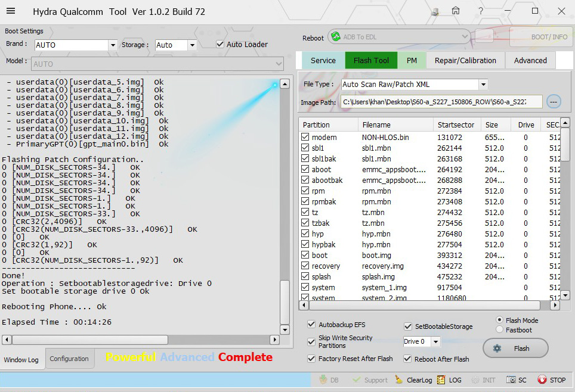Click the INIT icon
575x392 pixels.
475,380
